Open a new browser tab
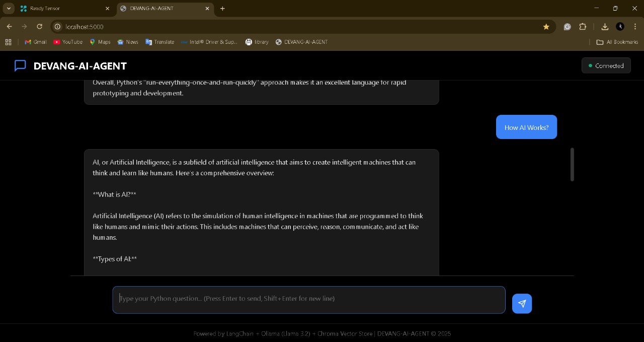This screenshot has height=342, width=644. coord(222,9)
